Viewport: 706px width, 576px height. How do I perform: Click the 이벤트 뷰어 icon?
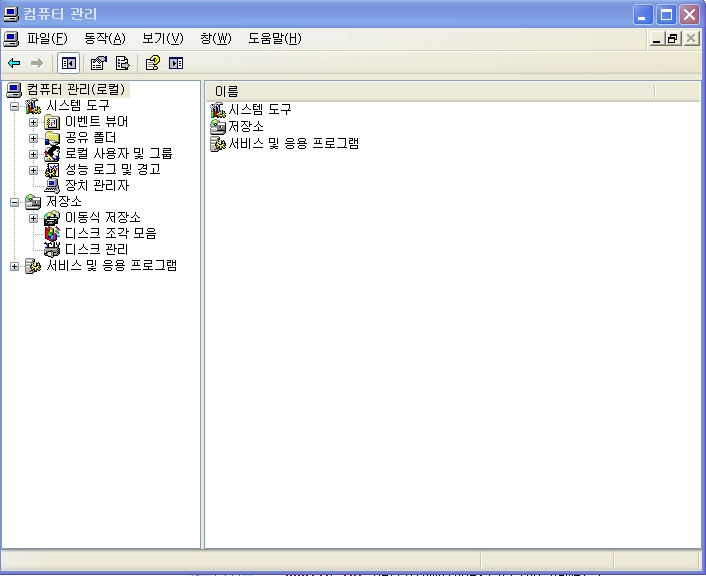[52, 122]
